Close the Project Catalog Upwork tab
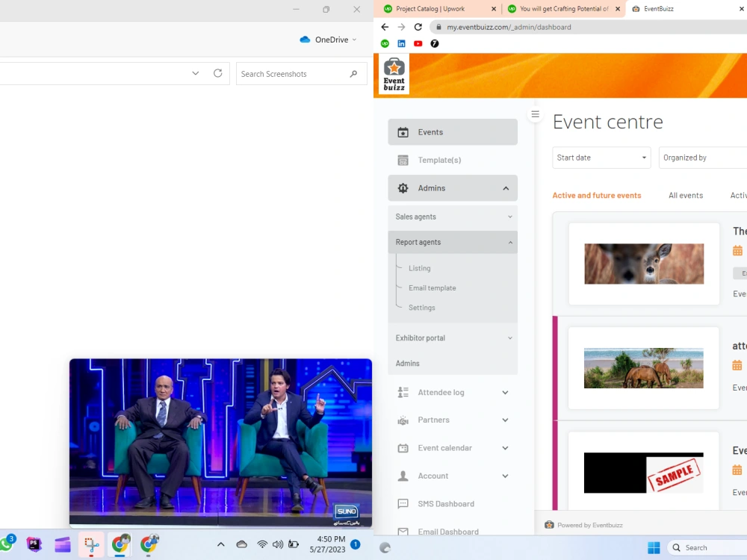Screen dimensions: 747x560 pos(494,8)
